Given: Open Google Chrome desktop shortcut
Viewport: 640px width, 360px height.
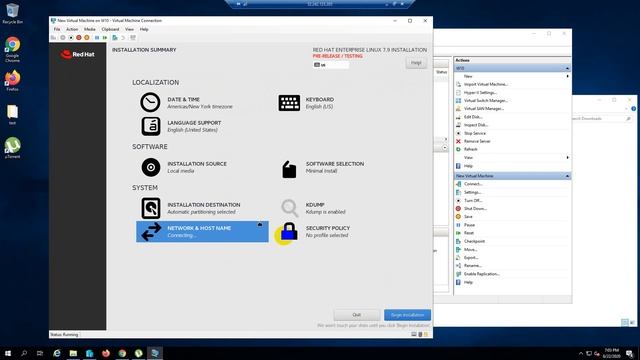Looking at the screenshot, I should pos(12,49).
